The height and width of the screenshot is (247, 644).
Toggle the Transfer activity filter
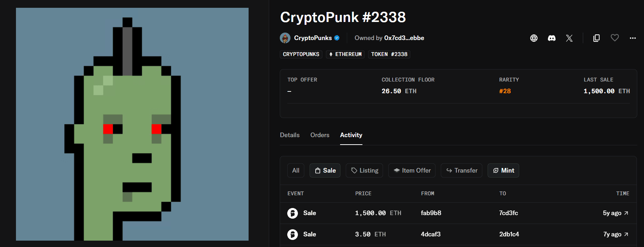click(461, 170)
